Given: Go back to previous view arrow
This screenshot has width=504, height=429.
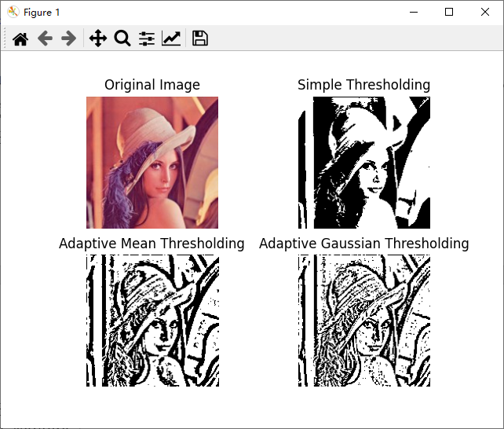Looking at the screenshot, I should tap(45, 39).
